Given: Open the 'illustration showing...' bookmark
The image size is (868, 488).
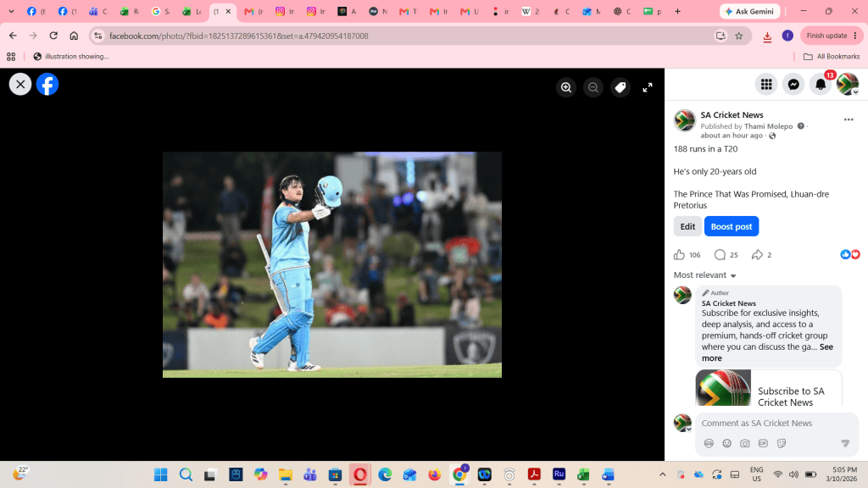Looking at the screenshot, I should (71, 57).
